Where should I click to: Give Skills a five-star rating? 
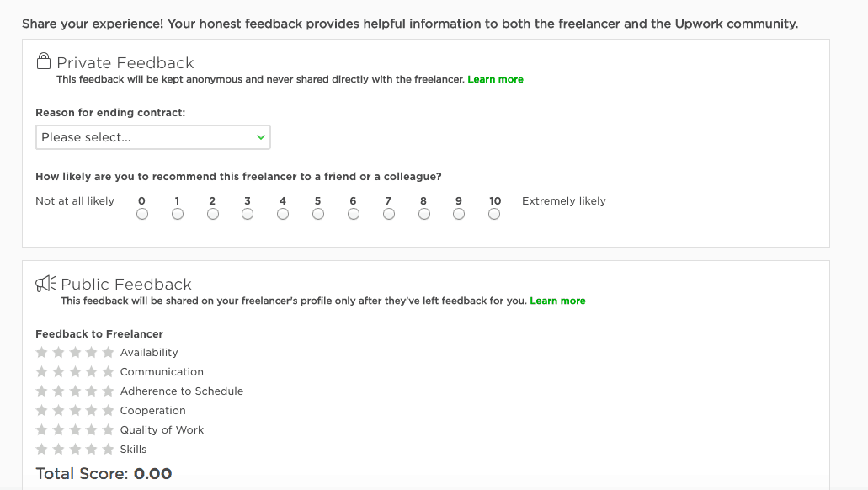pyautogui.click(x=108, y=449)
